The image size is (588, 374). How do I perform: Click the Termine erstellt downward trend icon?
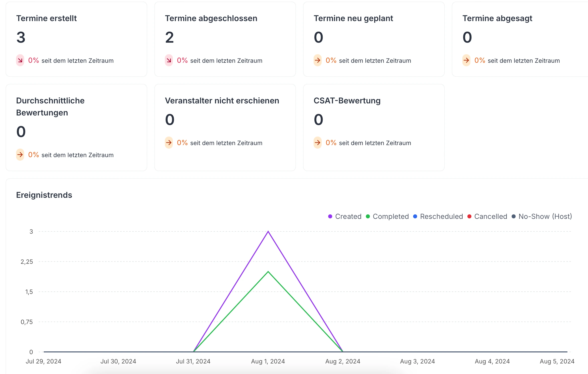pyautogui.click(x=20, y=60)
